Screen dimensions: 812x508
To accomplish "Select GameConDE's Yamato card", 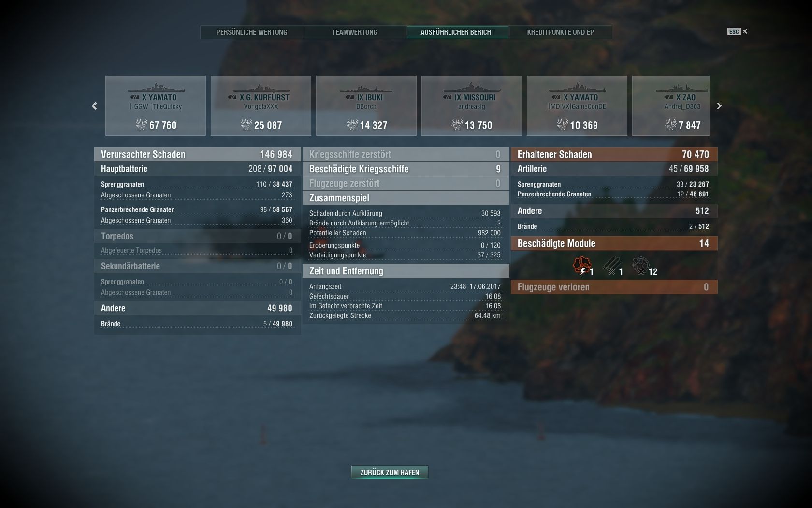I will 577,106.
